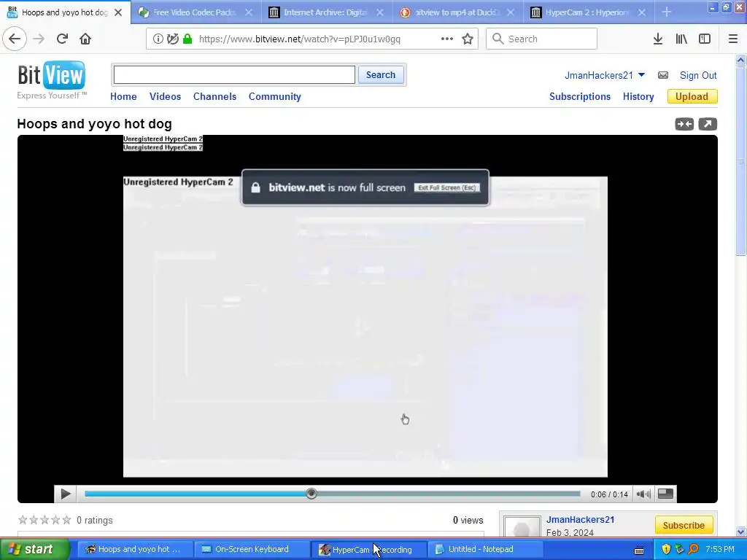
Task: Open the browser home page
Action: (85, 39)
